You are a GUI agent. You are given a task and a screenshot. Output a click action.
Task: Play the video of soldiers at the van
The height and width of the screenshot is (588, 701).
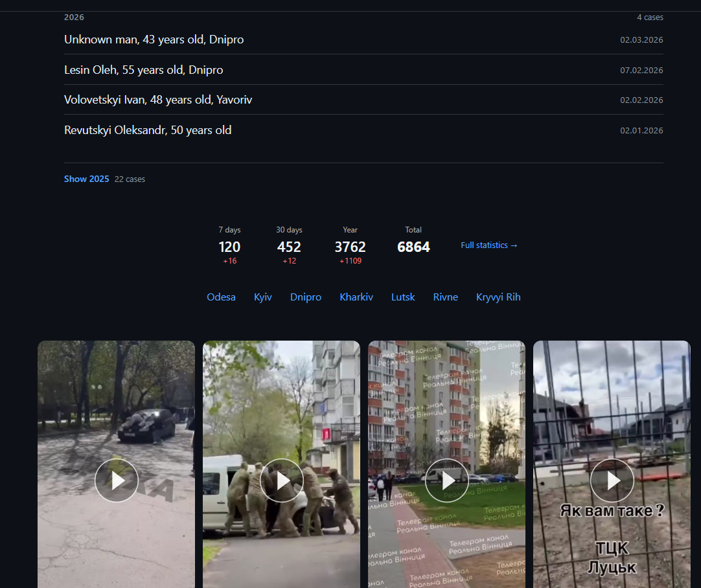pos(282,481)
